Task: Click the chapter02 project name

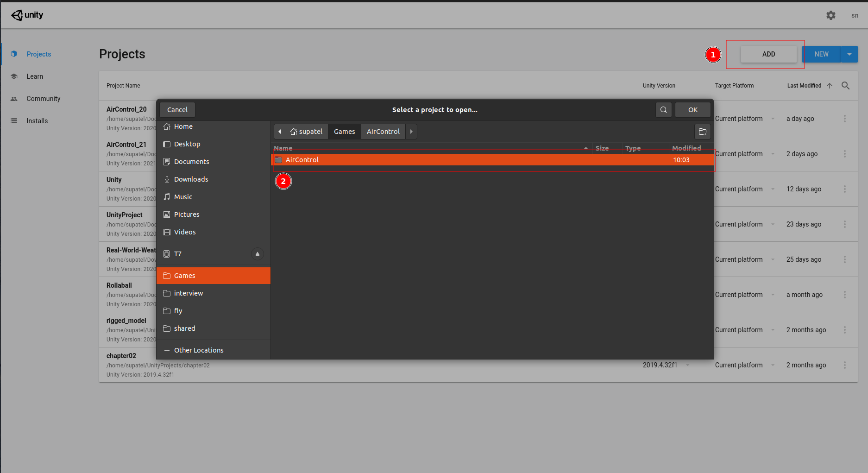Action: [121, 356]
